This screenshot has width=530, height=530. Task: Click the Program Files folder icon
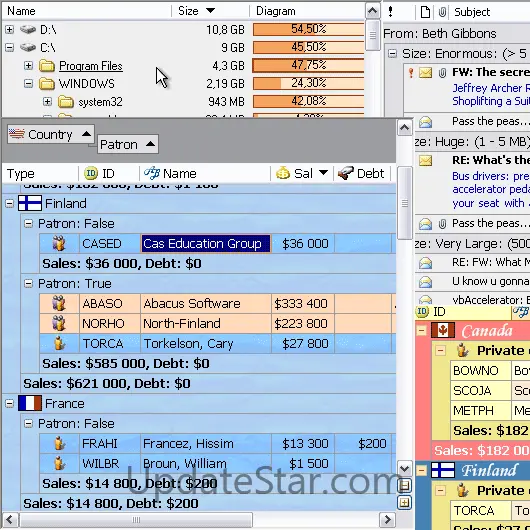[47, 66]
